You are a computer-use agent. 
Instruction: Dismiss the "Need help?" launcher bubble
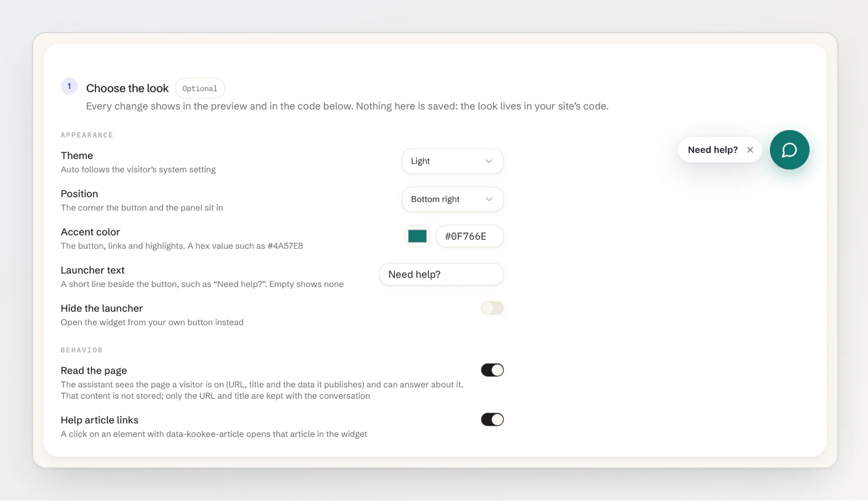pyautogui.click(x=750, y=150)
